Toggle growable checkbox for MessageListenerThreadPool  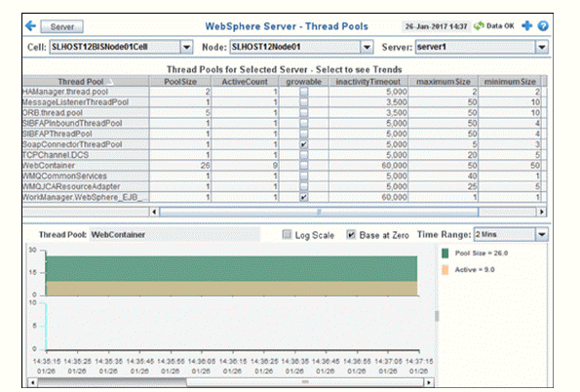(x=304, y=102)
